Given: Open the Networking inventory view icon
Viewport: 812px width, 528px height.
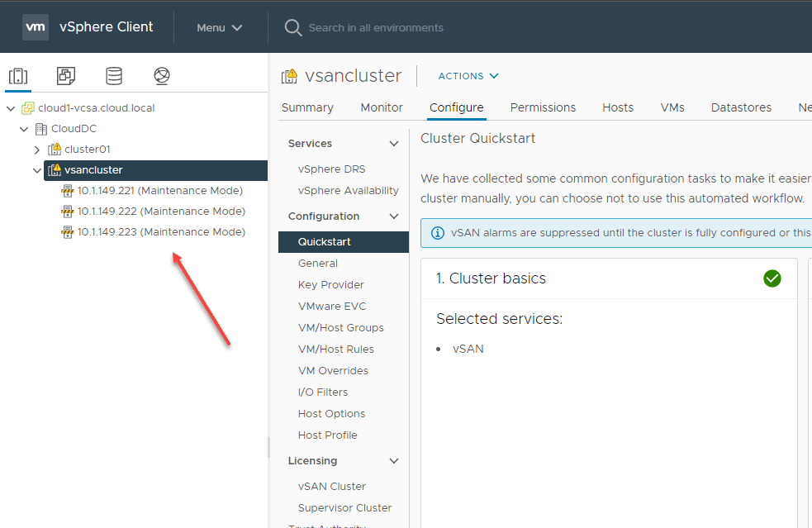Looking at the screenshot, I should click(162, 76).
